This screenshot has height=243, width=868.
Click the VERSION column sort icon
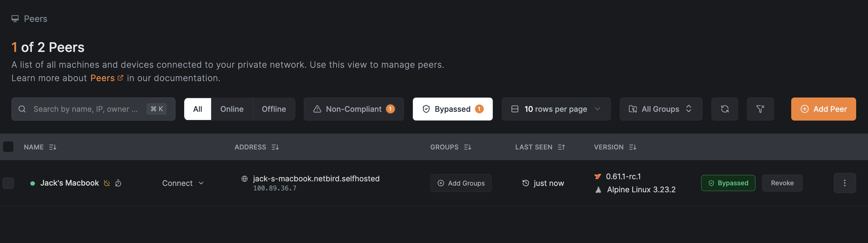632,147
